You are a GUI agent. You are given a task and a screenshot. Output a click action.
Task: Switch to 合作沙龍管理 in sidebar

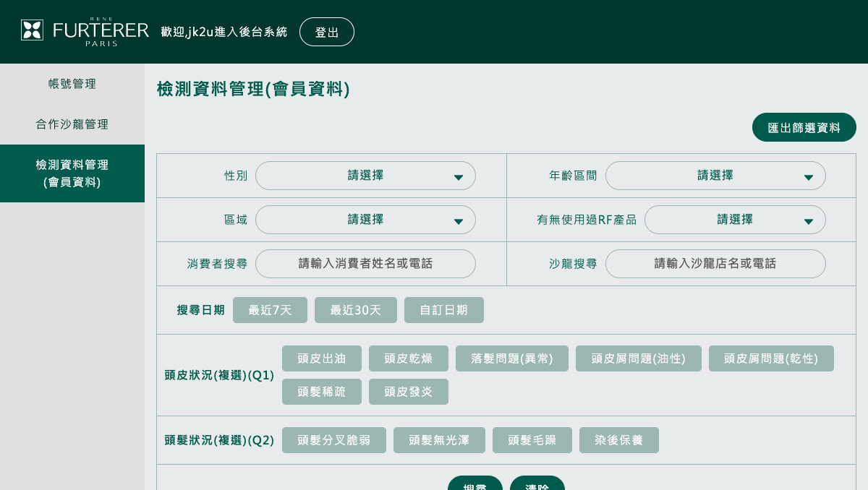(72, 124)
